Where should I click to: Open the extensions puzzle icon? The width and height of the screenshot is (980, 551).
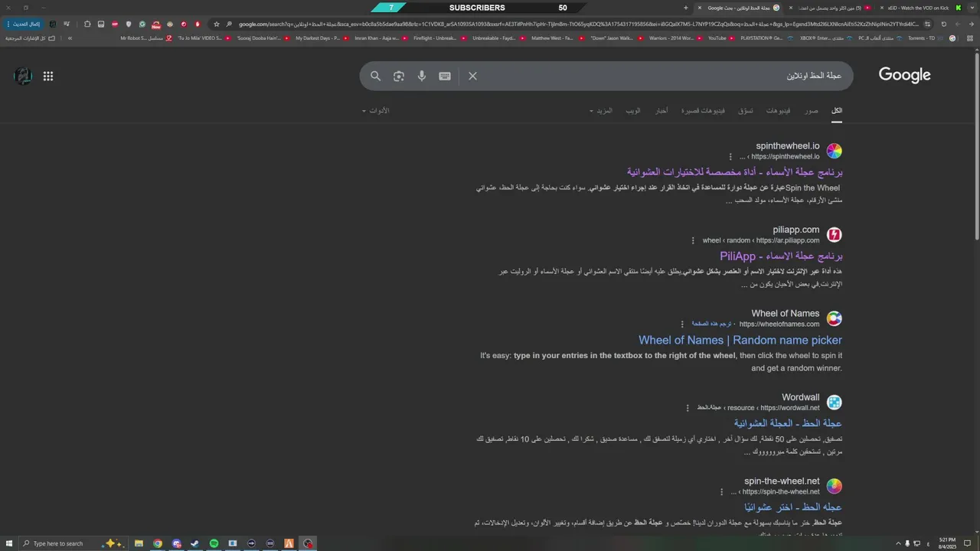pyautogui.click(x=87, y=24)
